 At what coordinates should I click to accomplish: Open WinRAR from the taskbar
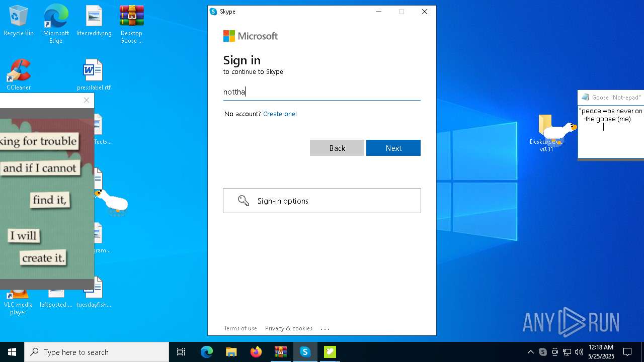click(x=281, y=352)
